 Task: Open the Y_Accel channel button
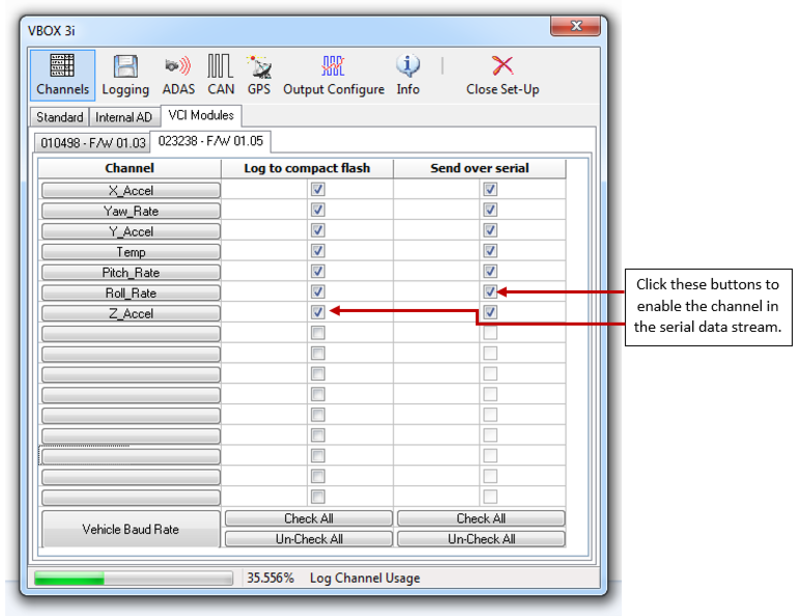tap(131, 231)
